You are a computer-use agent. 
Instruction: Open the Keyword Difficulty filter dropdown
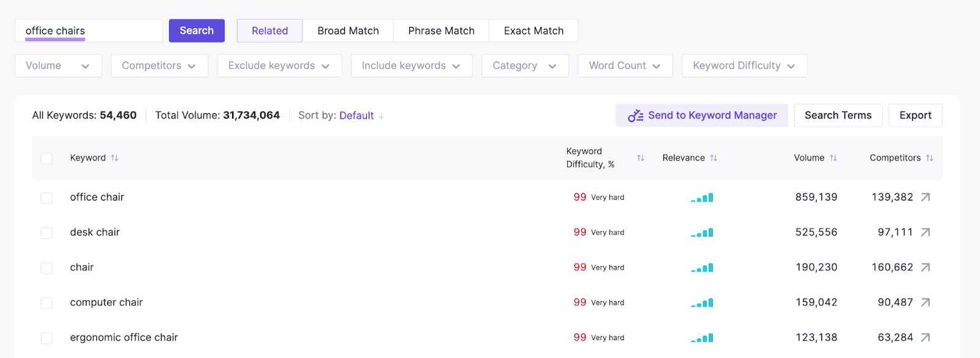point(744,66)
